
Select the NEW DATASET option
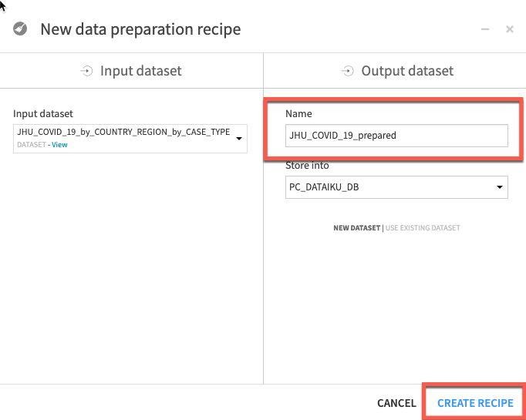[x=356, y=228]
